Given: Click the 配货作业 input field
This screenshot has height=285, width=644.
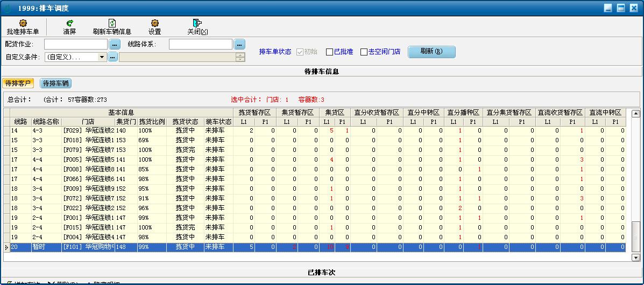Looking at the screenshot, I should (x=76, y=44).
